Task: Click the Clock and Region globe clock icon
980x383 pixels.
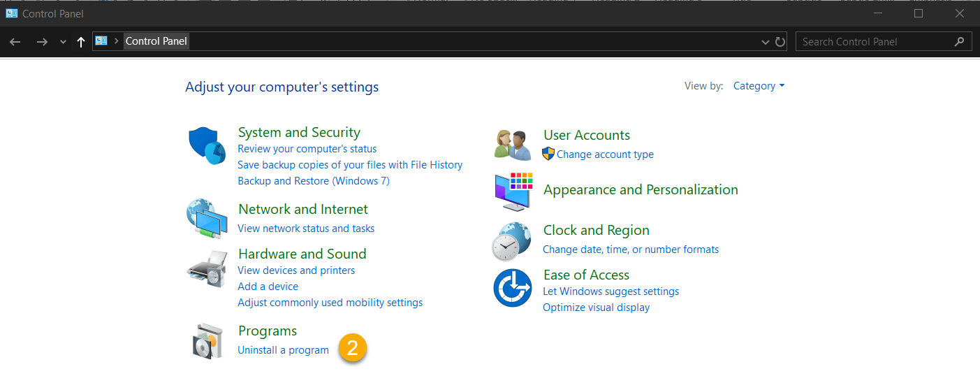Action: [x=512, y=241]
